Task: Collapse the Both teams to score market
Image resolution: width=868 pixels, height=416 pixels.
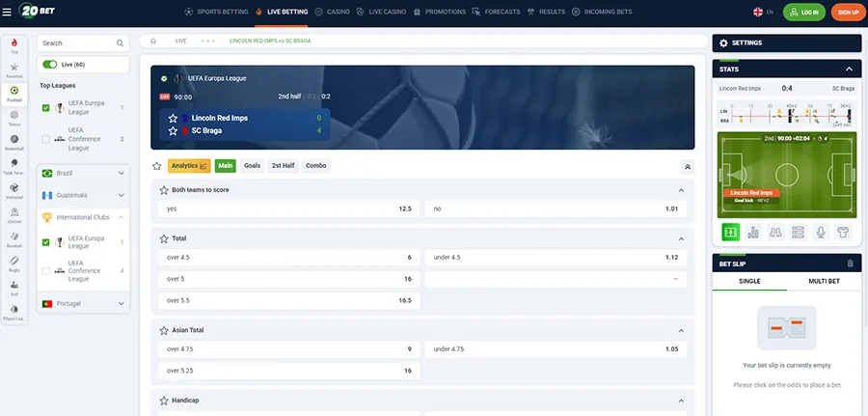Action: pos(682,190)
